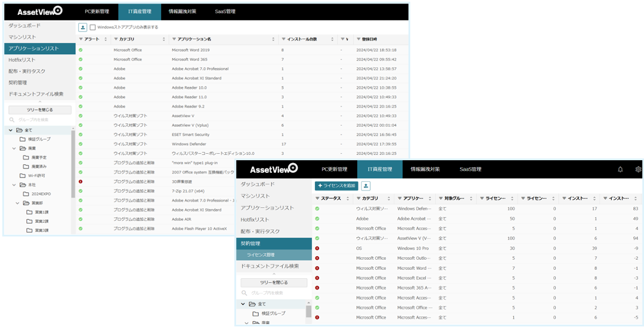Click ツリーを閉じる in the application list window

click(x=40, y=110)
